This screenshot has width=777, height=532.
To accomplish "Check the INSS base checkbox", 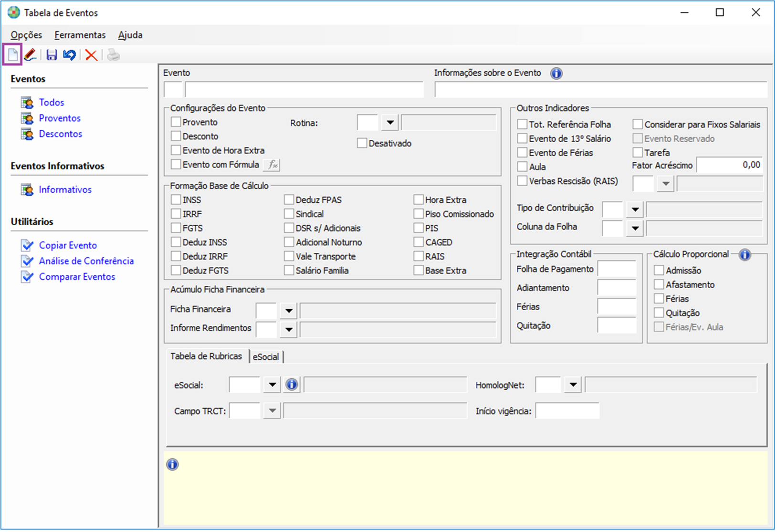I will 176,200.
